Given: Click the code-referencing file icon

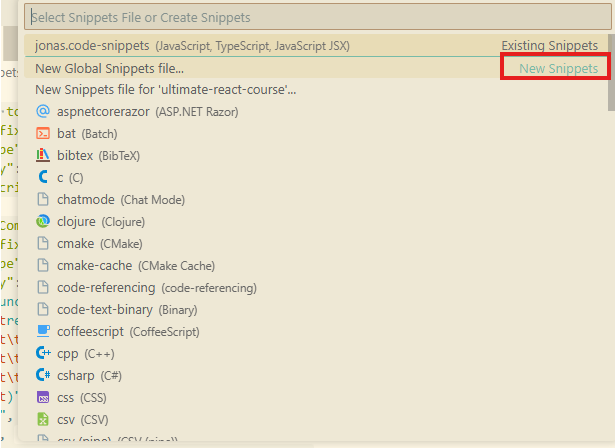Looking at the screenshot, I should pyautogui.click(x=43, y=287).
